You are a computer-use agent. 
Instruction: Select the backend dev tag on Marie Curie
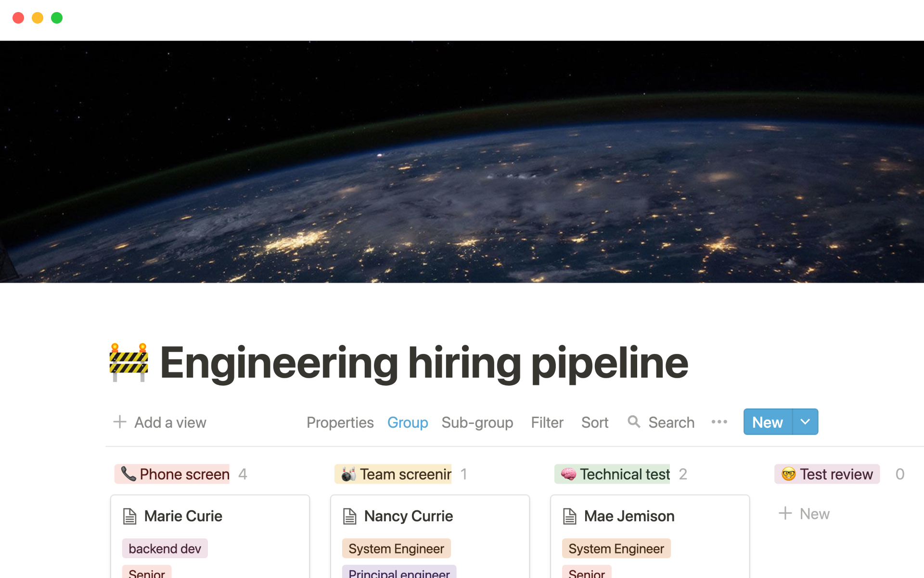pos(165,549)
